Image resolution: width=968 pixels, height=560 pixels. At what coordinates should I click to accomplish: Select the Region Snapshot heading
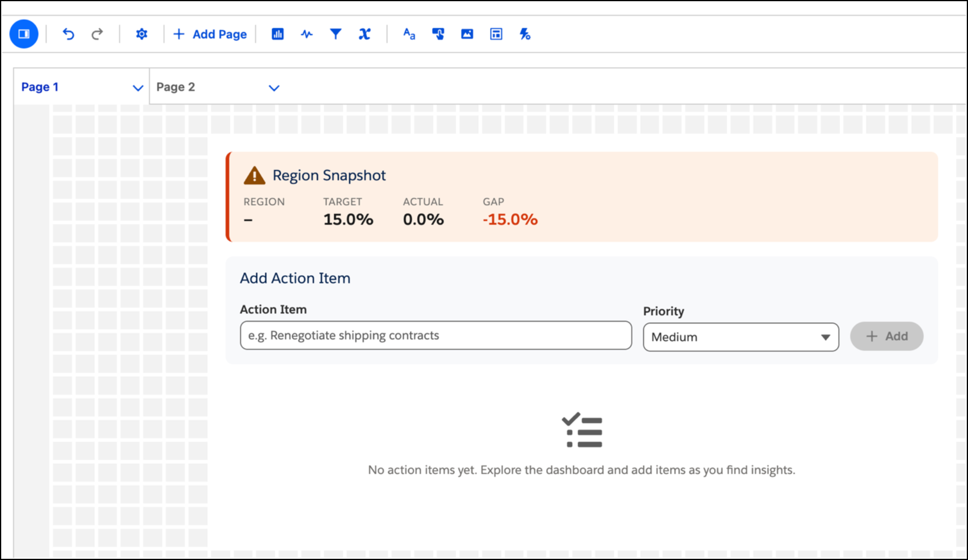[x=329, y=175]
